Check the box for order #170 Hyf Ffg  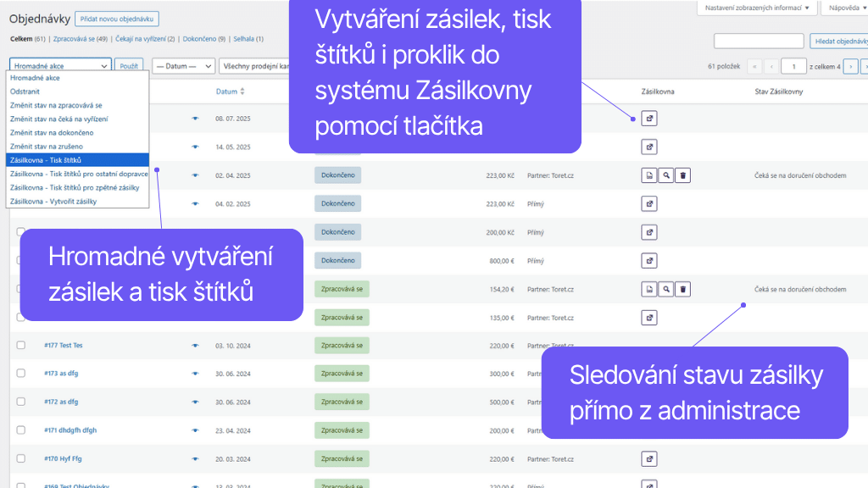tap(21, 459)
